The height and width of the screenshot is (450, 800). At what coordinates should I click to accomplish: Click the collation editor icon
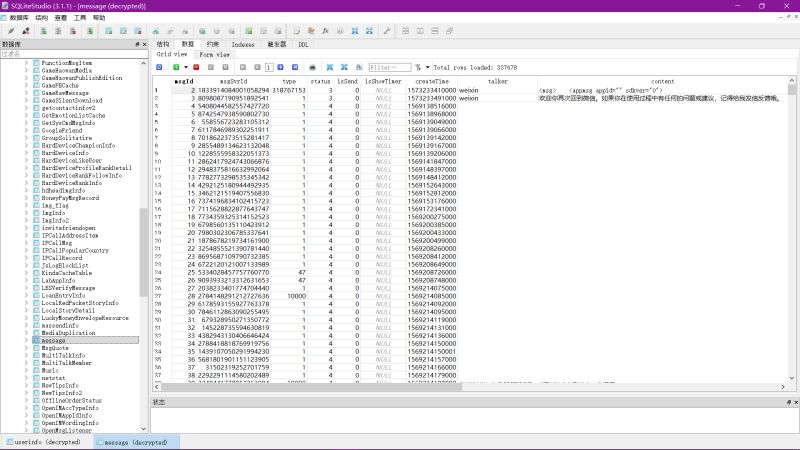tap(340, 31)
